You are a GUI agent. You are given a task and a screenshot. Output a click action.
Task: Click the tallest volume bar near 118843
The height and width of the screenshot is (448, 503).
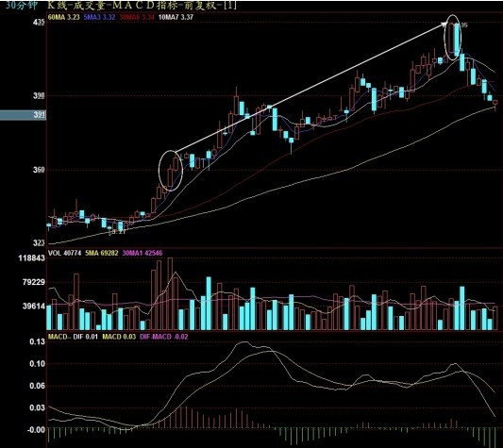click(170, 293)
